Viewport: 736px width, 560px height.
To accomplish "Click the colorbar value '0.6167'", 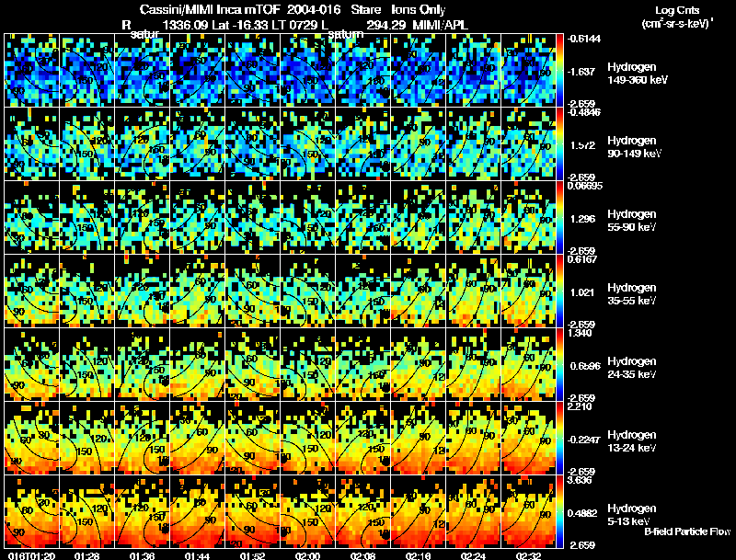I will pos(582,260).
